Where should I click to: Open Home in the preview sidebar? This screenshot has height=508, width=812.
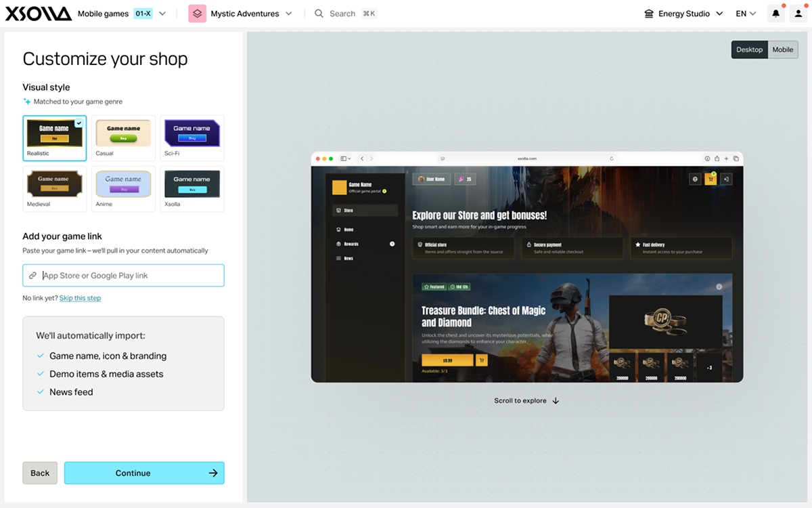[365, 230]
